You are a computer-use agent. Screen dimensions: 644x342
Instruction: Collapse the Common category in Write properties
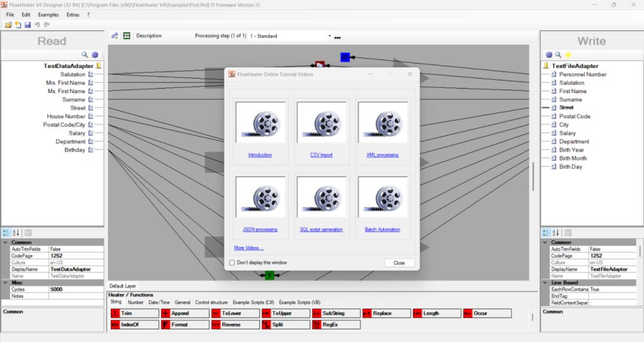pyautogui.click(x=545, y=242)
